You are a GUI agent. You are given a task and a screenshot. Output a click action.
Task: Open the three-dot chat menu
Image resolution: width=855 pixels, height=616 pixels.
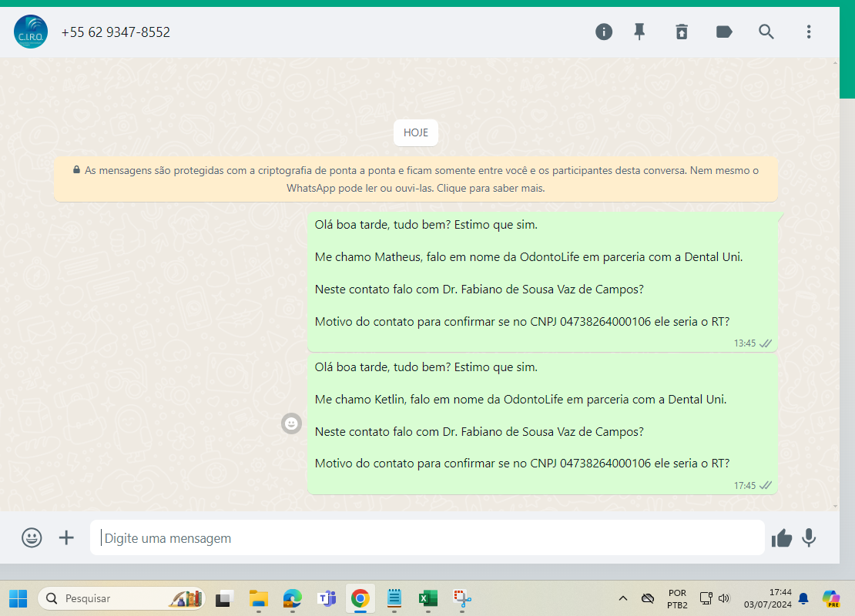pos(809,32)
